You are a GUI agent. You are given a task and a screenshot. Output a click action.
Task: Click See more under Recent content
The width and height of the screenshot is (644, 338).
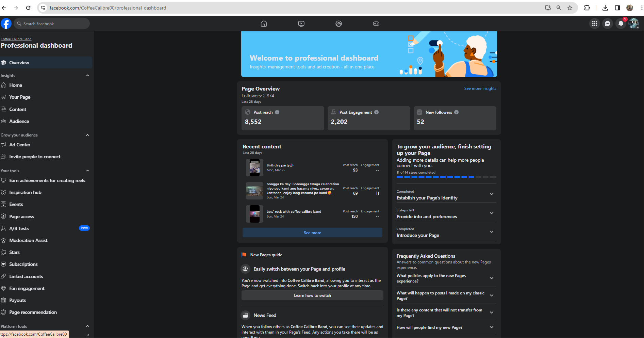coord(312,233)
